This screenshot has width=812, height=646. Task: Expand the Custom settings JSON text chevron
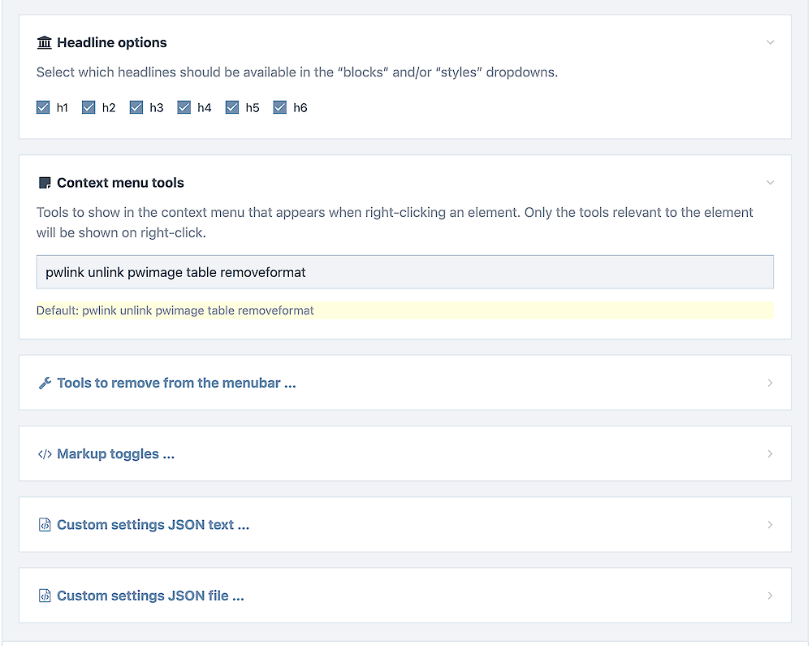tap(770, 525)
